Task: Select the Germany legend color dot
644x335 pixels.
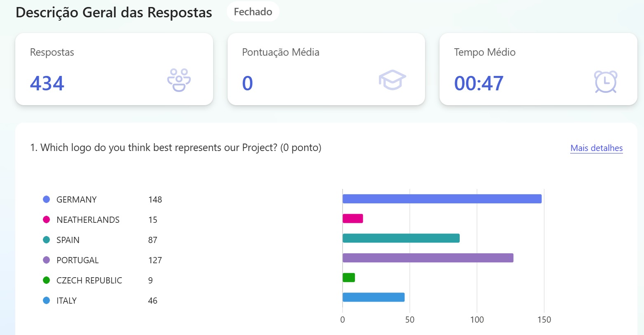Action: (x=47, y=199)
